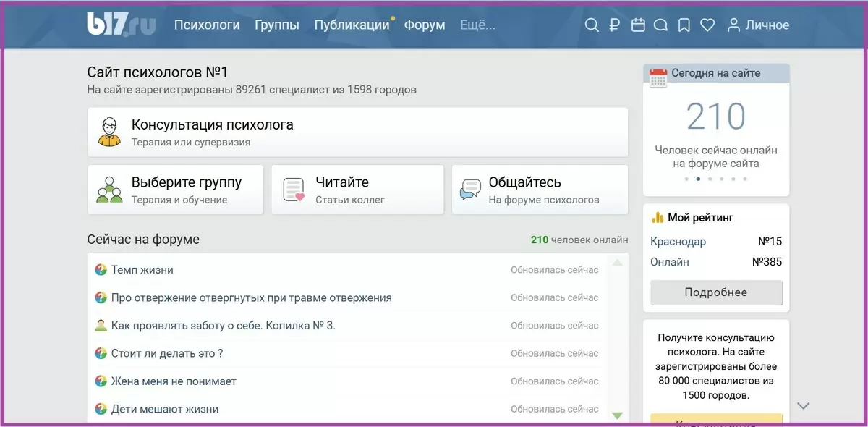Viewport: 868px width, 427px height.
Task: Expand the collapsed panel via the down chevron
Action: pyautogui.click(x=803, y=406)
